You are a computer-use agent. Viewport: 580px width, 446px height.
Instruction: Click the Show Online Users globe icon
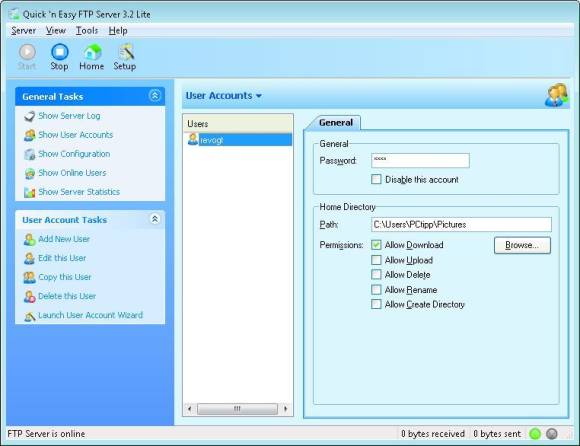pos(30,173)
